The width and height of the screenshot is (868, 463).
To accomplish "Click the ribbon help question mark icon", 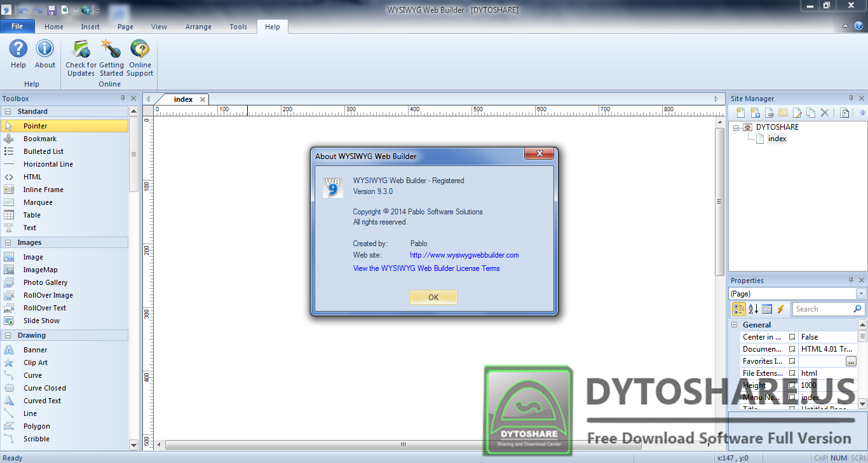I will [x=858, y=26].
